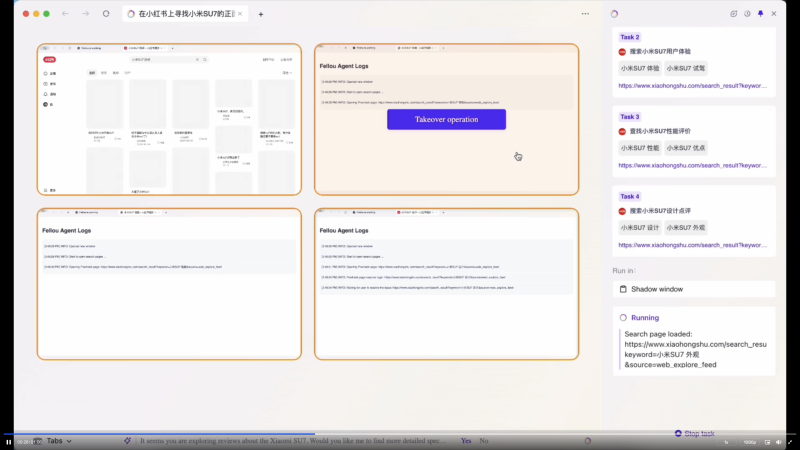Click the 小米SU7 外观 keyword tag
Image resolution: width=800 pixels, height=450 pixels.
tap(686, 228)
